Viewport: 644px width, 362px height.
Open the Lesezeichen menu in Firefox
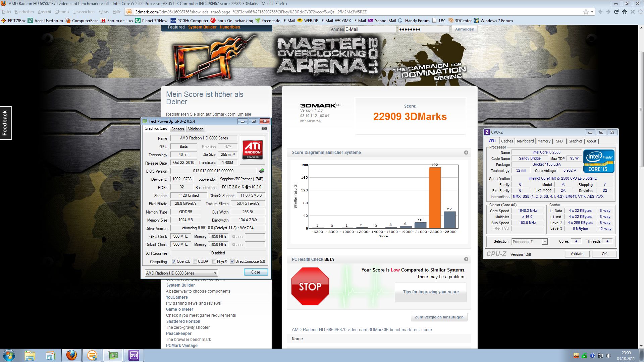tap(84, 12)
